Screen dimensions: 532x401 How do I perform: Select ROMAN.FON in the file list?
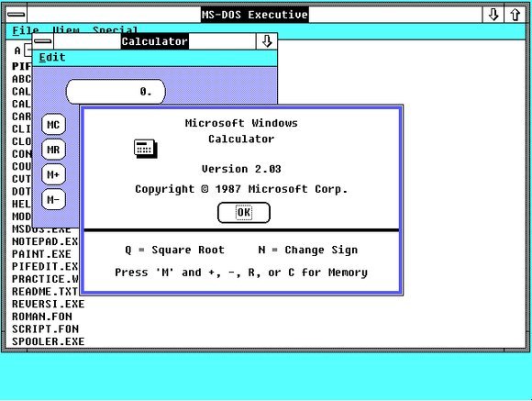pyautogui.click(x=42, y=317)
